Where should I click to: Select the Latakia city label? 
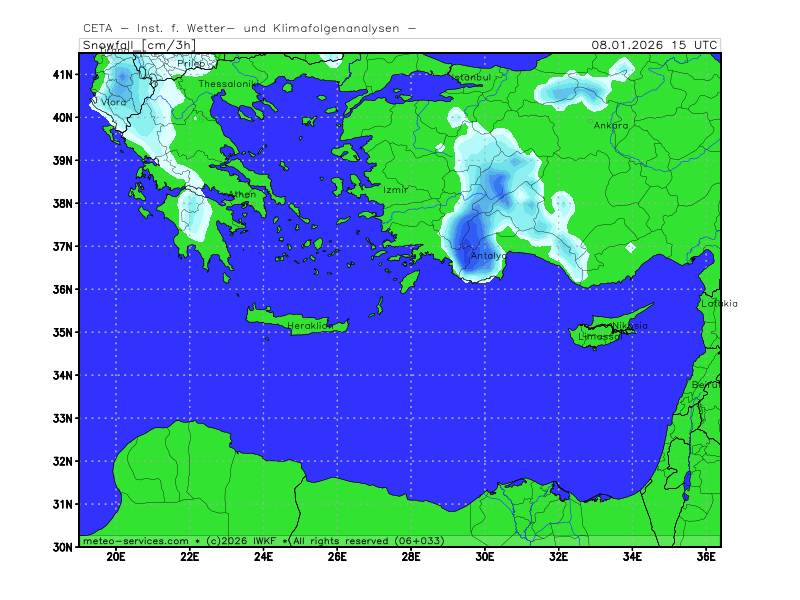pos(719,303)
